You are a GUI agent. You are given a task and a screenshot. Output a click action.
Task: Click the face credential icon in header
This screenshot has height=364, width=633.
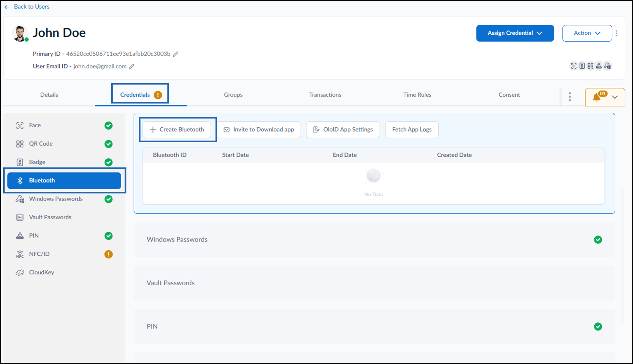(573, 66)
